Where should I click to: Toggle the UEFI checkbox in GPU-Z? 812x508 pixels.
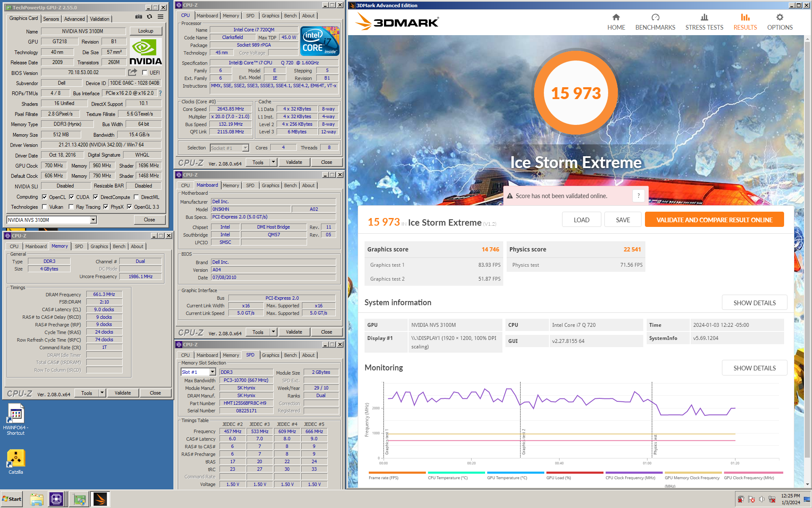point(145,72)
